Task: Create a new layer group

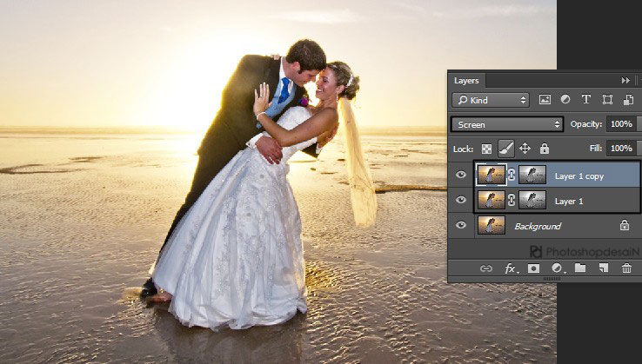Action: click(x=580, y=268)
